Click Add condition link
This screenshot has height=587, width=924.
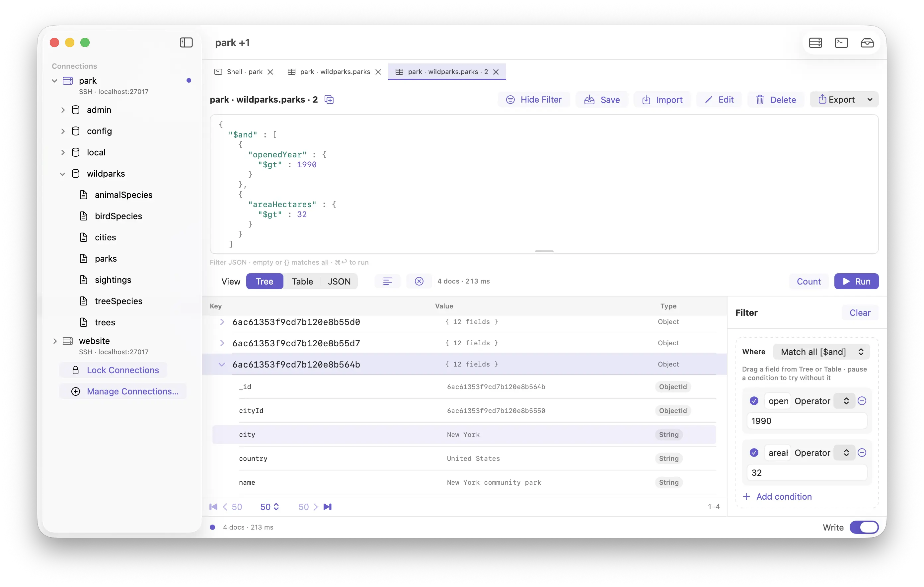[x=778, y=496]
